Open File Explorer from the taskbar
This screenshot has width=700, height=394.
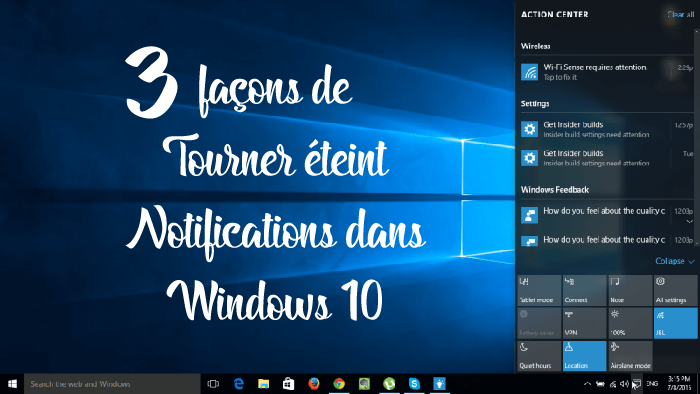tap(263, 384)
